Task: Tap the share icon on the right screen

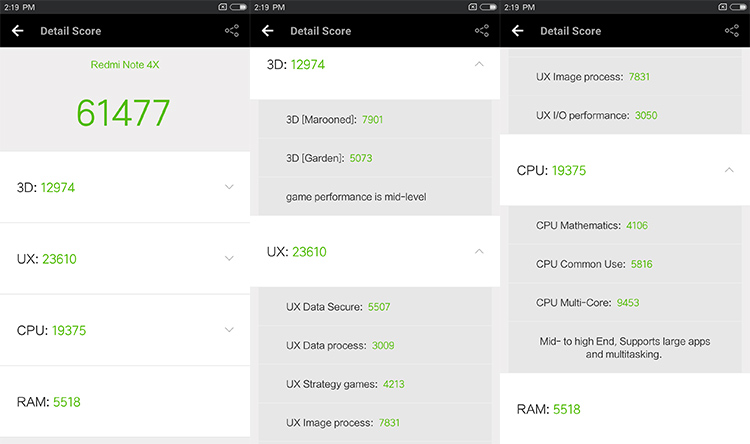Action: [x=732, y=31]
